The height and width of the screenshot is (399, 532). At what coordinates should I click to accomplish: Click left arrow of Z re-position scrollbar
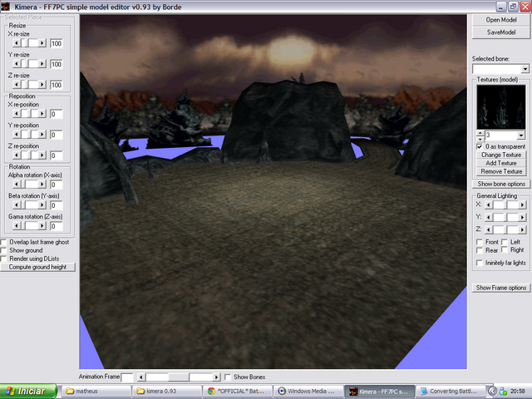17,155
